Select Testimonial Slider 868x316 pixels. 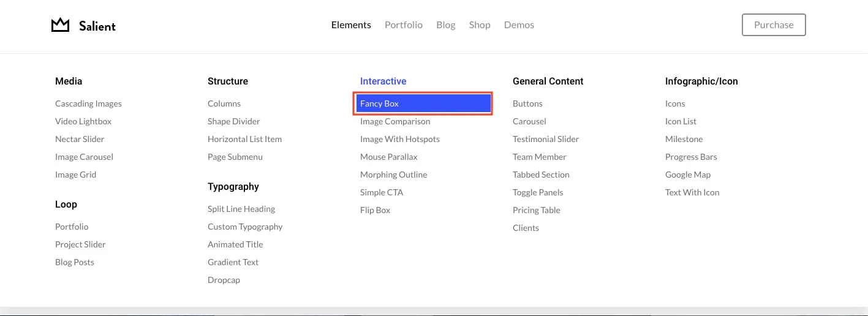point(546,139)
